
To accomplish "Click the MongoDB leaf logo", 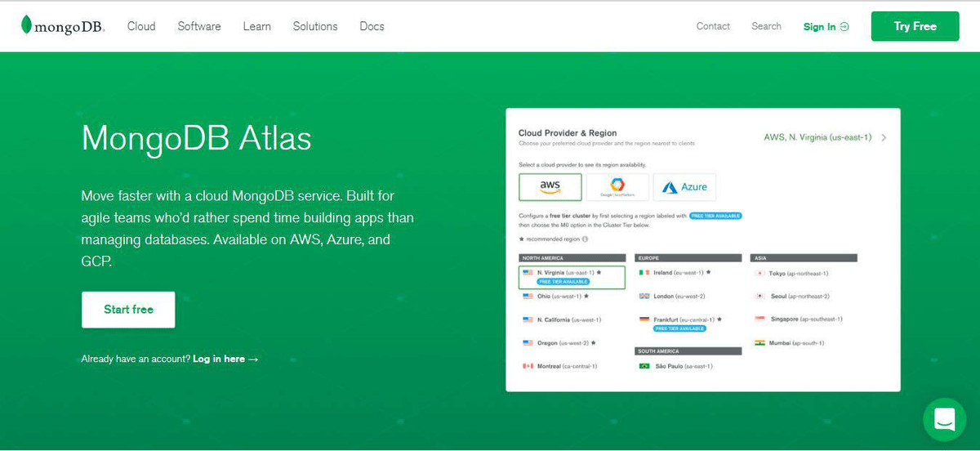I will [27, 25].
